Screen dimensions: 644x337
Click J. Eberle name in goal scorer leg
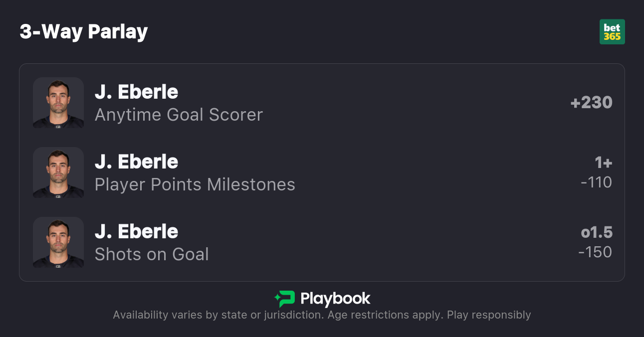click(x=136, y=92)
